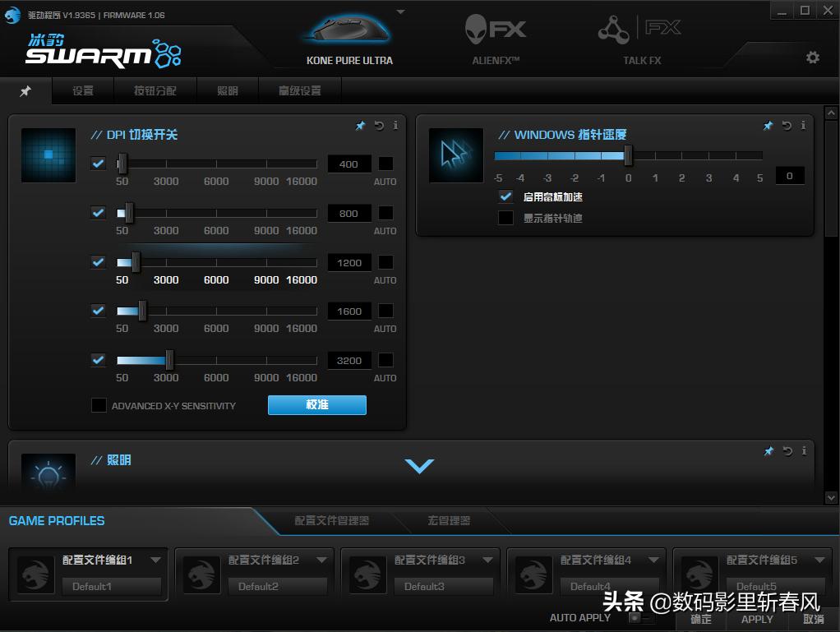Viewport: 840px width, 632px height.
Task: Enable AUTO box for the 3200 DPI row
Action: 385,360
